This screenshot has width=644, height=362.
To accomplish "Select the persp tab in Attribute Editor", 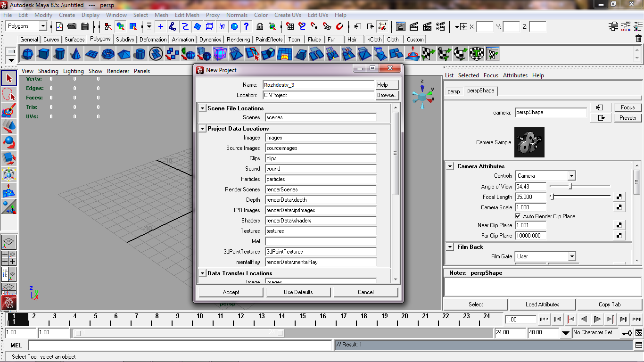I will click(454, 91).
